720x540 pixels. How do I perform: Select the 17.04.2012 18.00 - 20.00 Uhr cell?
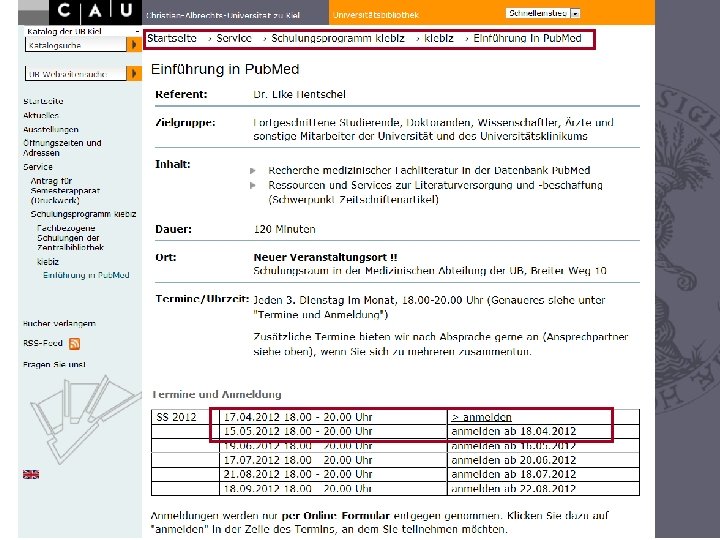pos(333,417)
